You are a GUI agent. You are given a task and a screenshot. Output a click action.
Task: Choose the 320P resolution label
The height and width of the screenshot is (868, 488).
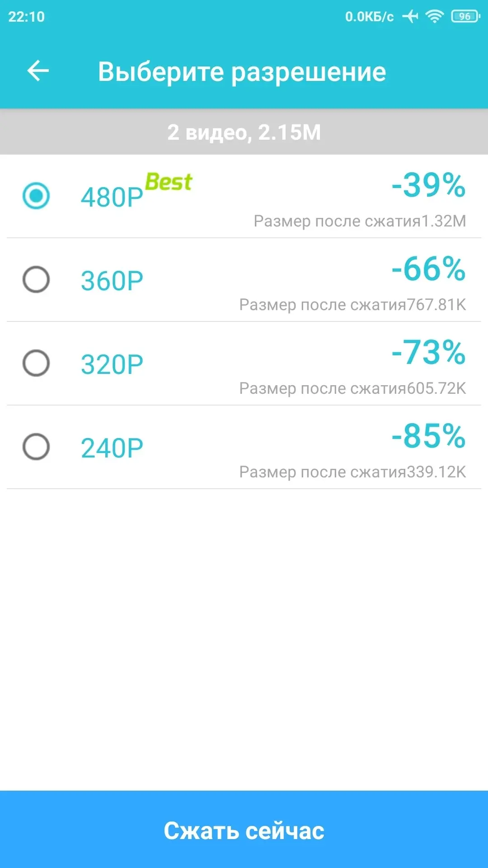point(112,364)
